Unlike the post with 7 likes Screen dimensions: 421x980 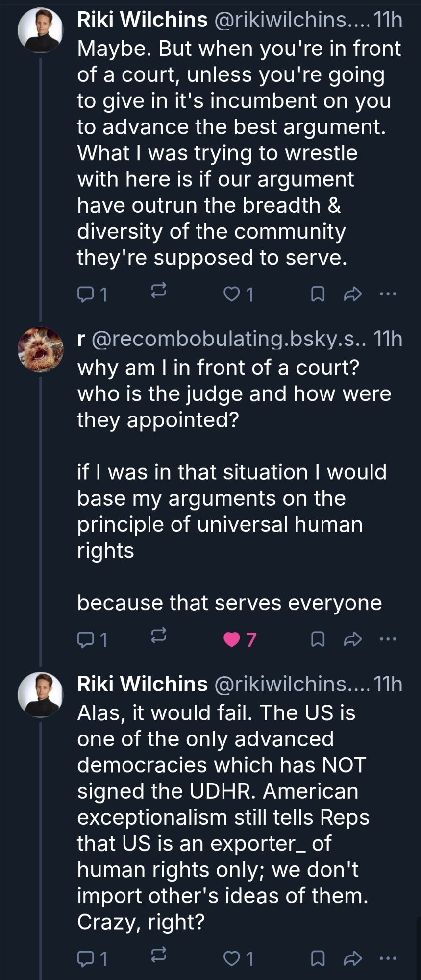point(231,639)
